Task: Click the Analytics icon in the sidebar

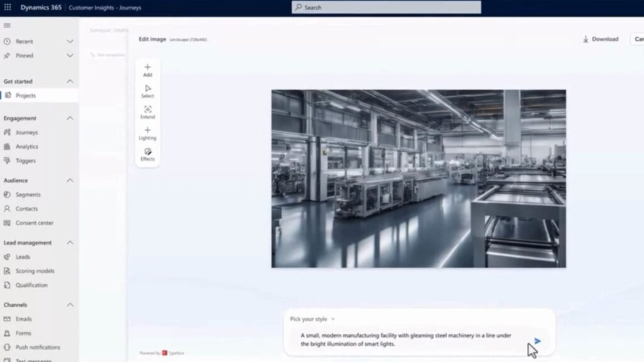Action: pyautogui.click(x=8, y=146)
